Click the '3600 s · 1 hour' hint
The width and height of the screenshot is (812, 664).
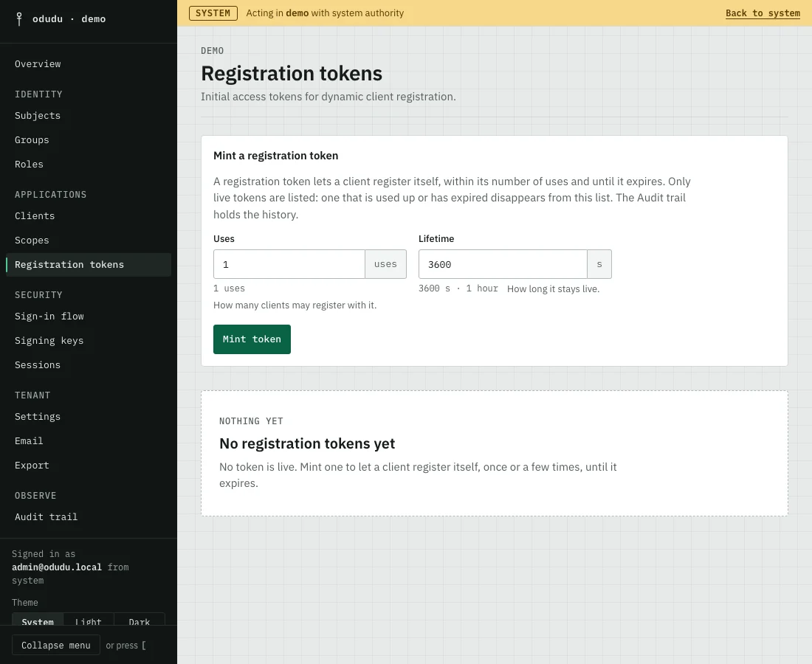458,288
